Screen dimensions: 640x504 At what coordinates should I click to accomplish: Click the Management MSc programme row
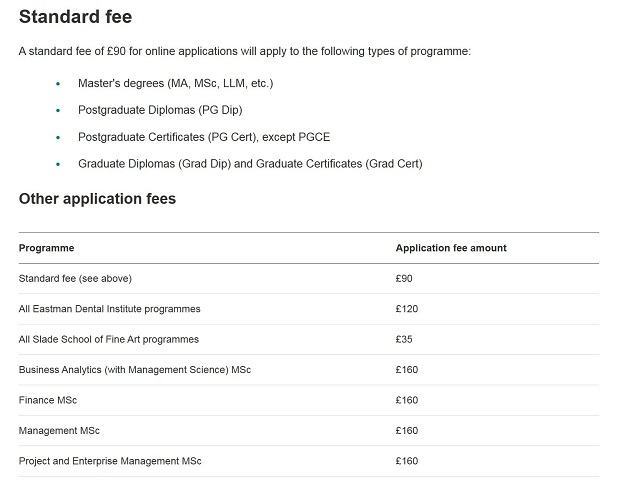[309, 431]
